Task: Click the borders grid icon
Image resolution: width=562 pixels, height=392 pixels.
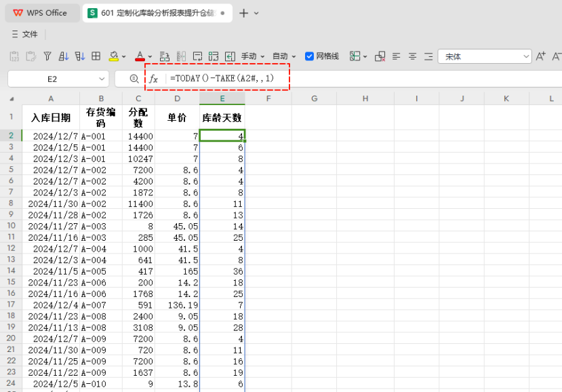Action: [96, 56]
